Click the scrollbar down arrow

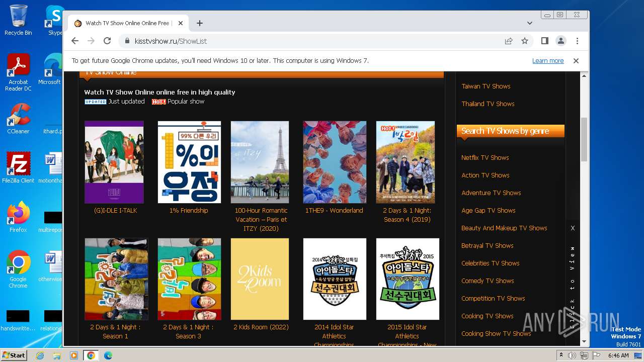tap(584, 342)
